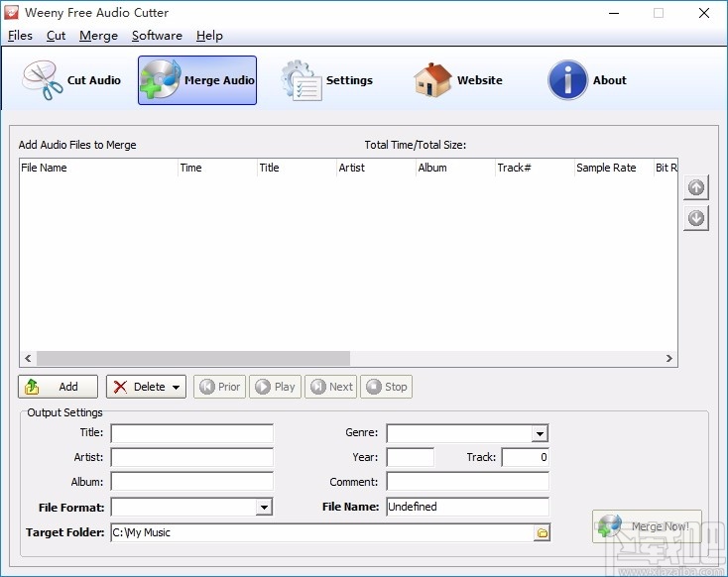Click the Comment input field
728x577 pixels.
coord(467,482)
